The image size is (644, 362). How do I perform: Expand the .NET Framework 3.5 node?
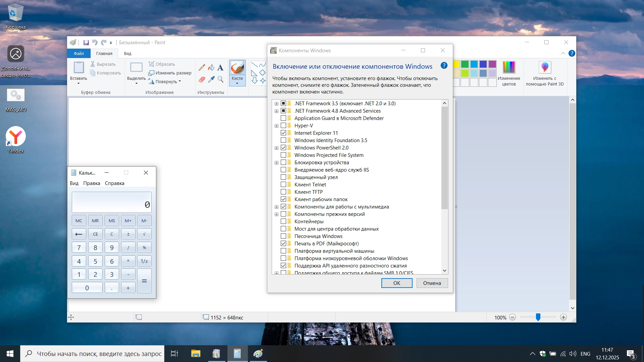point(276,104)
